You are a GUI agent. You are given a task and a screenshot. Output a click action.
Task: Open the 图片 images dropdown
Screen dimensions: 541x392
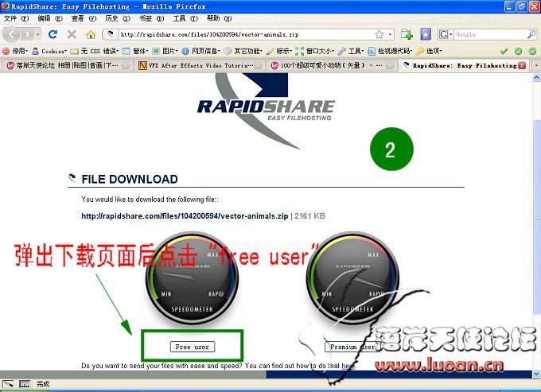click(165, 51)
